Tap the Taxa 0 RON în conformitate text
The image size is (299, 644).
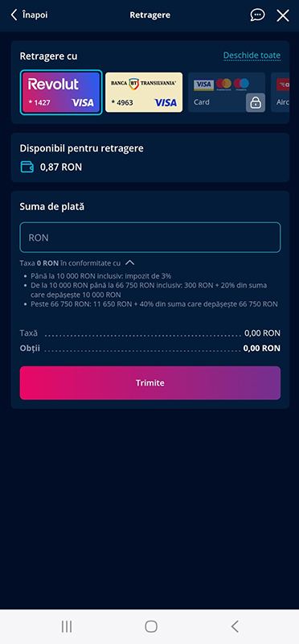tap(70, 263)
